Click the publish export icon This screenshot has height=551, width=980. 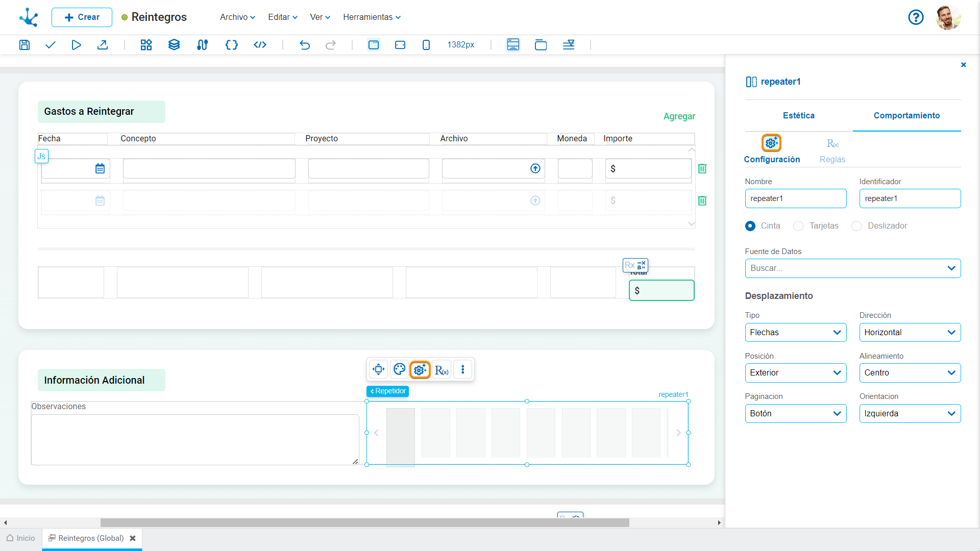click(x=103, y=45)
